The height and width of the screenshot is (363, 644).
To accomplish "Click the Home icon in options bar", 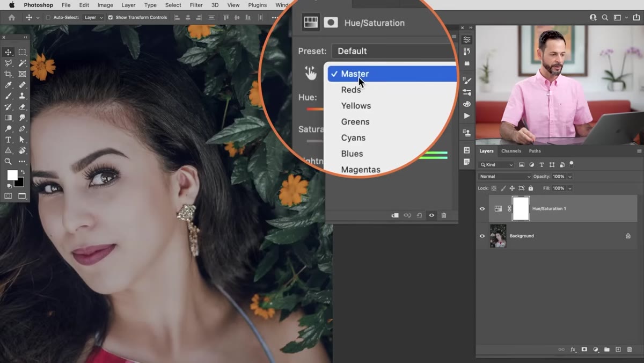I will coord(11,17).
